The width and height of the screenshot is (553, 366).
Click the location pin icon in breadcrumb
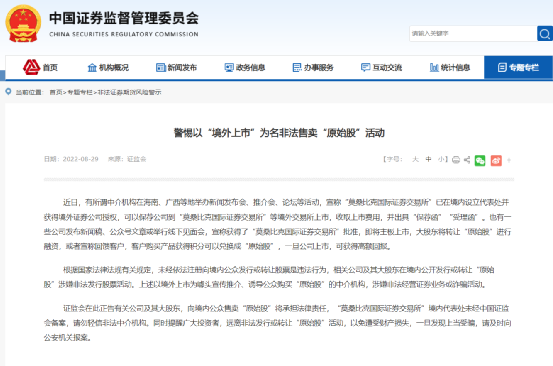coord(8,92)
